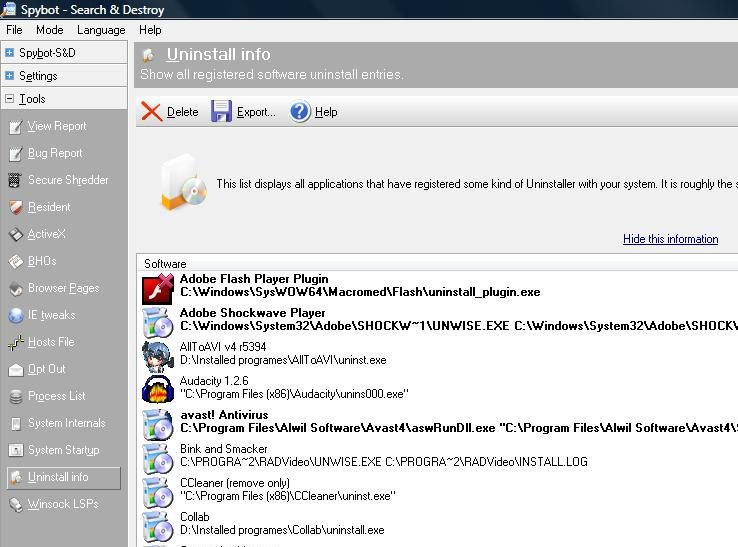Select CCleaner (remove only) entry text

point(235,483)
